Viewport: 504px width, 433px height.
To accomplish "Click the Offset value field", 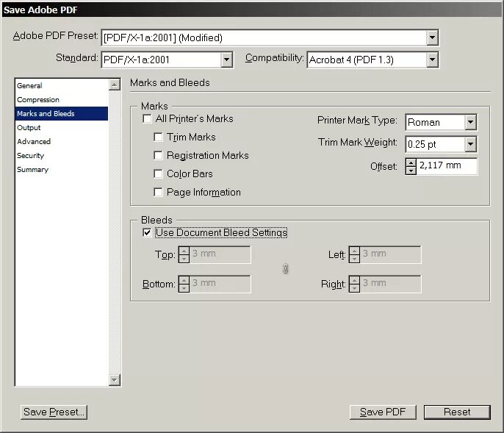I will pos(447,166).
